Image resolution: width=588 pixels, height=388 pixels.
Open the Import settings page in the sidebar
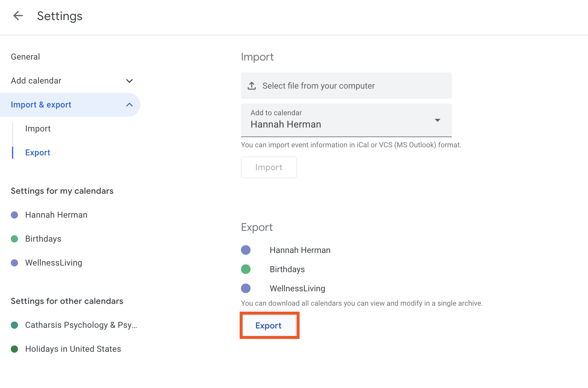[38, 128]
